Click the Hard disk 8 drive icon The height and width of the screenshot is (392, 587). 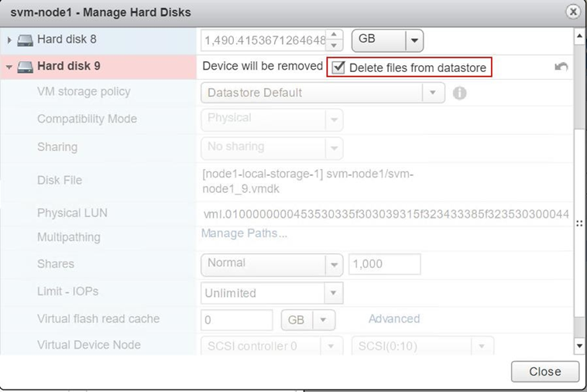coord(26,40)
